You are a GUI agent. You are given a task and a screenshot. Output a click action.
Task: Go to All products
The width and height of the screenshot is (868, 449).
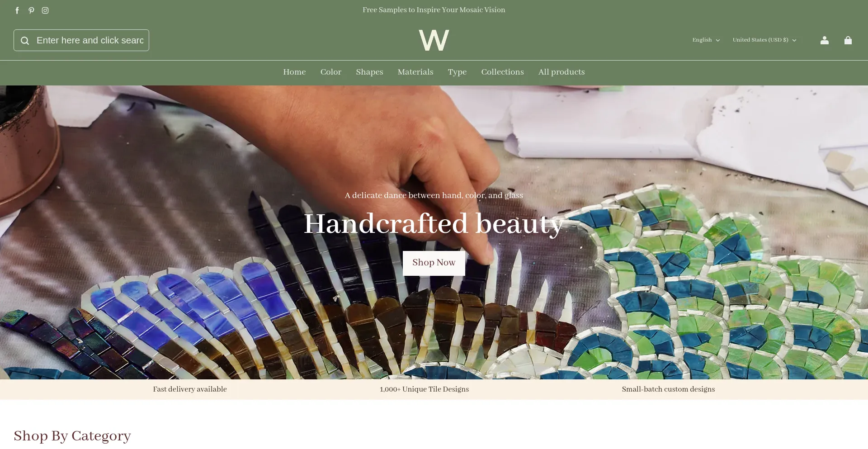click(561, 72)
